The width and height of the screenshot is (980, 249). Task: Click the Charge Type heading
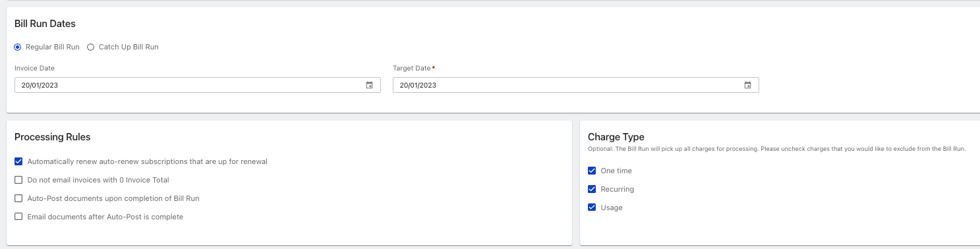click(616, 137)
